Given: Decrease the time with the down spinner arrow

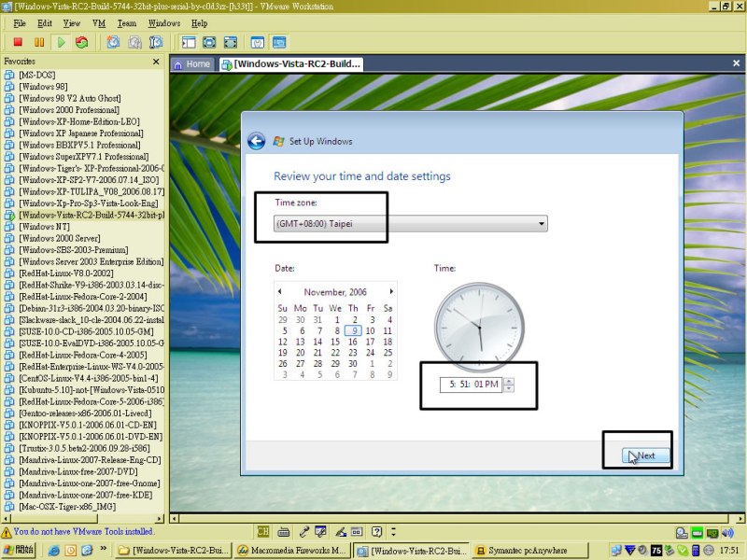Looking at the screenshot, I should [509, 388].
